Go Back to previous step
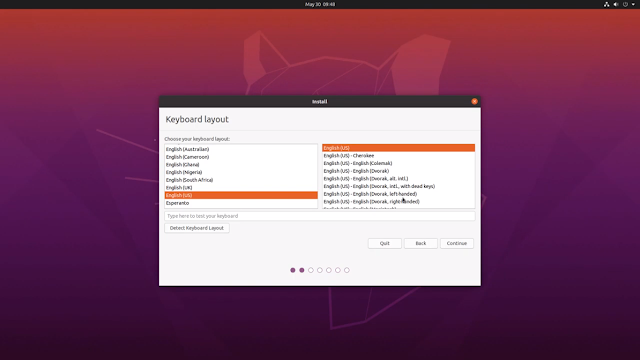The image size is (640, 360). click(420, 243)
